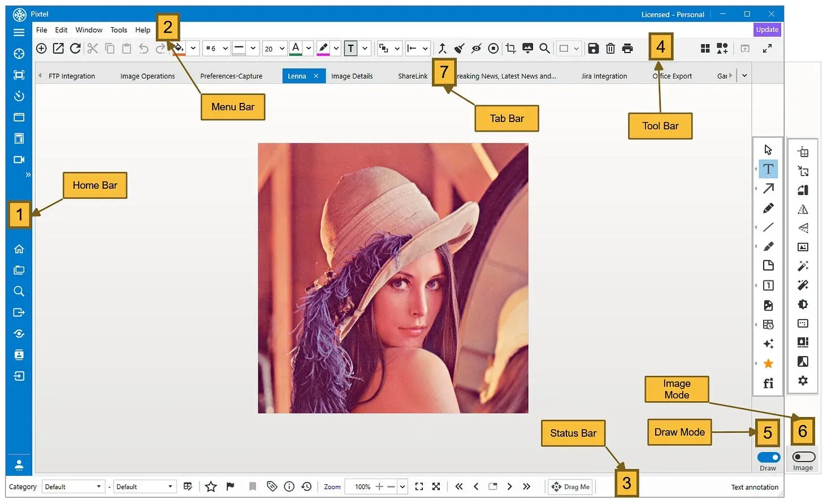Go to next image in status bar
823x504 pixels.
pos(510,486)
